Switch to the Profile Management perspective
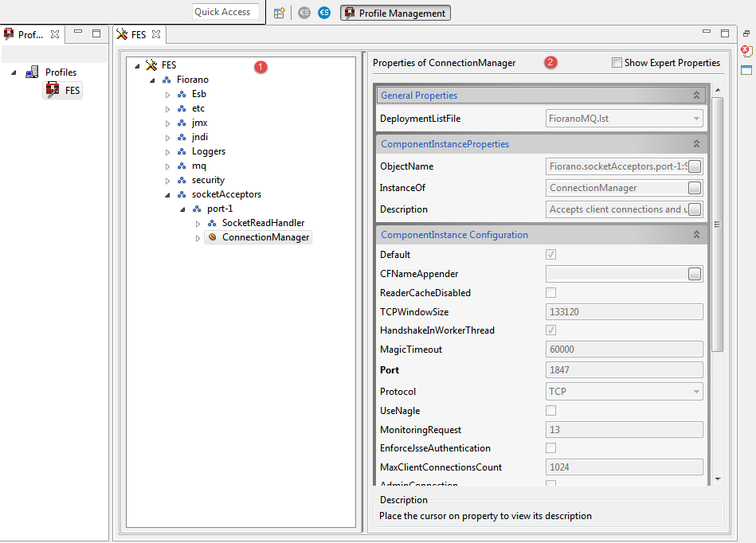 395,13
